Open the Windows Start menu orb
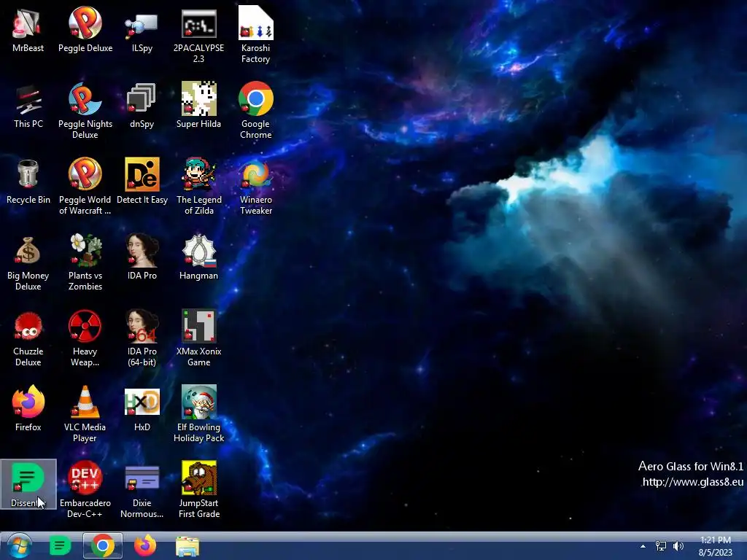The height and width of the screenshot is (560, 747). coord(19,545)
